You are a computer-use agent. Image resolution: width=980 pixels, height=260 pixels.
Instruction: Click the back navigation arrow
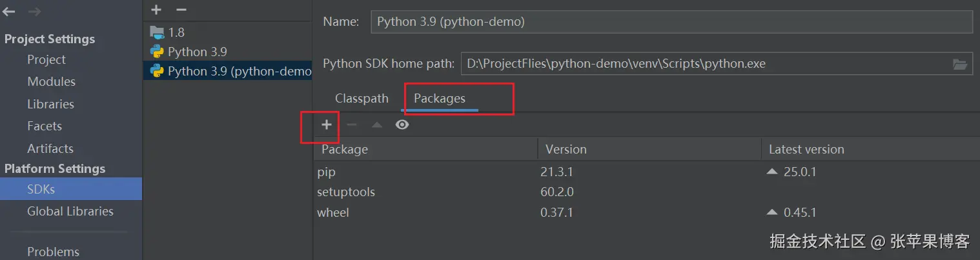point(9,12)
